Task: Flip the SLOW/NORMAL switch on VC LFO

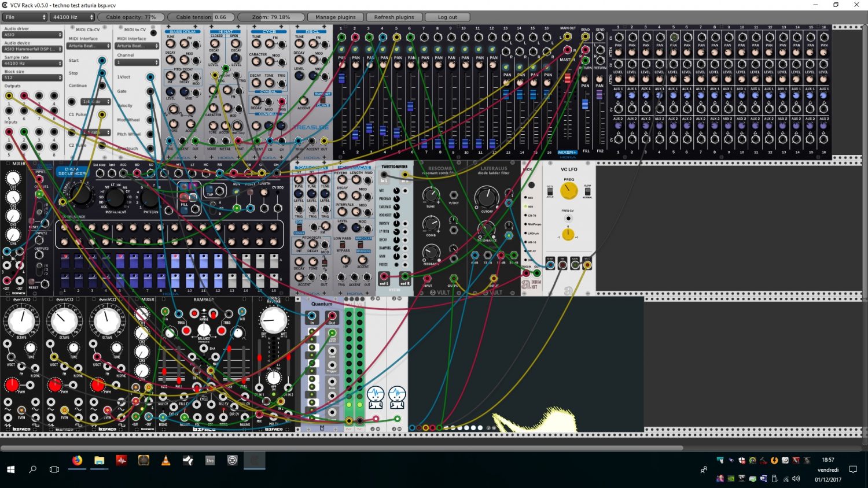Action: point(587,190)
